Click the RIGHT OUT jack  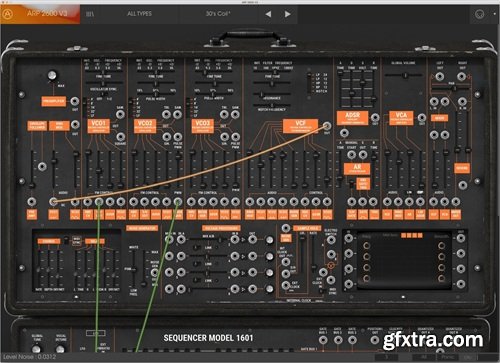click(x=462, y=76)
